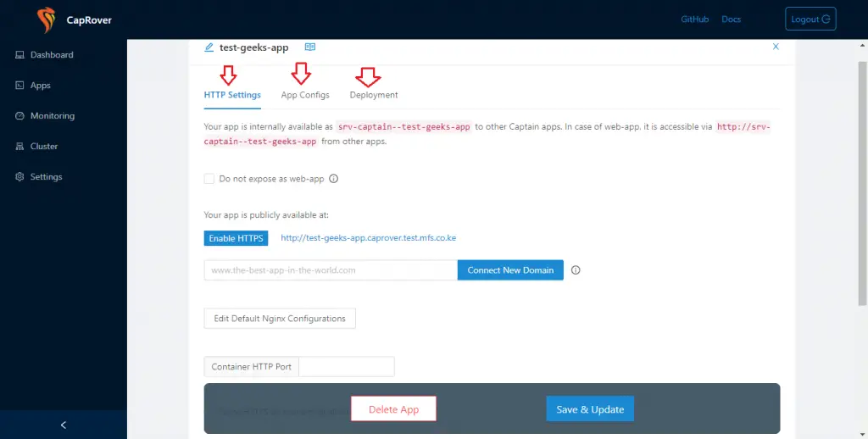
Task: Click the Dashboard laptop icon
Action: point(20,55)
